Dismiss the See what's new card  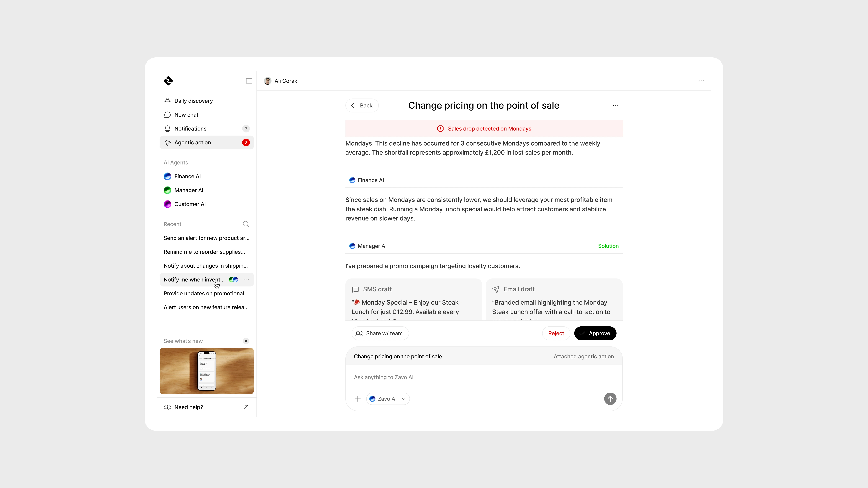coord(246,341)
